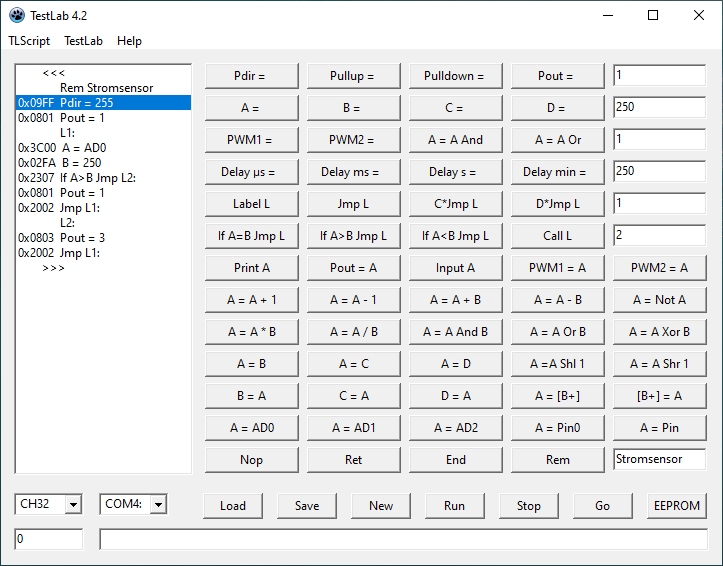Click the 'Label L' button
The height and width of the screenshot is (566, 723).
point(251,204)
